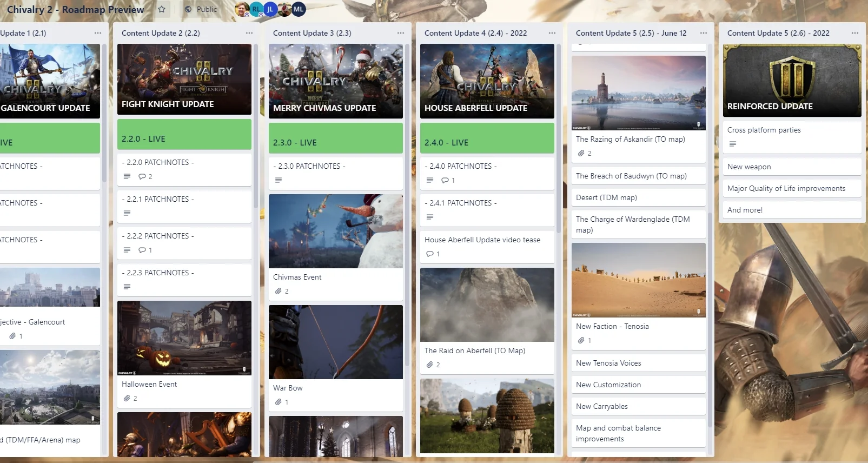Open The Raid on Aberfell (TO Map) card

pos(487,321)
